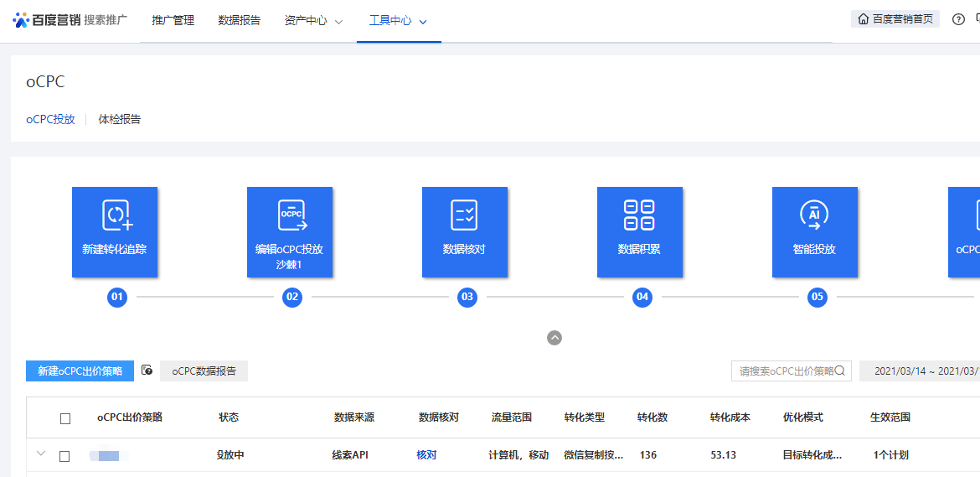The width and height of the screenshot is (980, 477).
Task: Click the 新建oCPC出价策略 button
Action: pos(80,371)
